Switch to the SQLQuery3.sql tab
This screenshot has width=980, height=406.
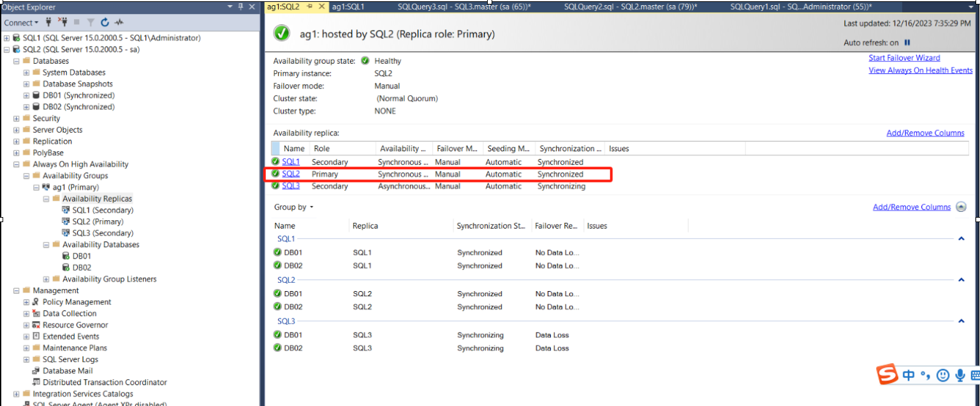[x=464, y=6]
